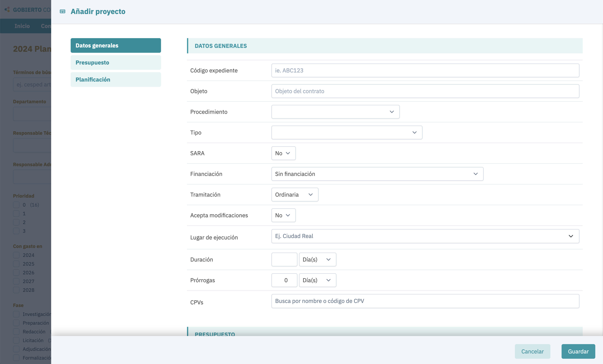This screenshot has height=364, width=603.
Task: Open the Financiación dropdown
Action: tap(377, 174)
